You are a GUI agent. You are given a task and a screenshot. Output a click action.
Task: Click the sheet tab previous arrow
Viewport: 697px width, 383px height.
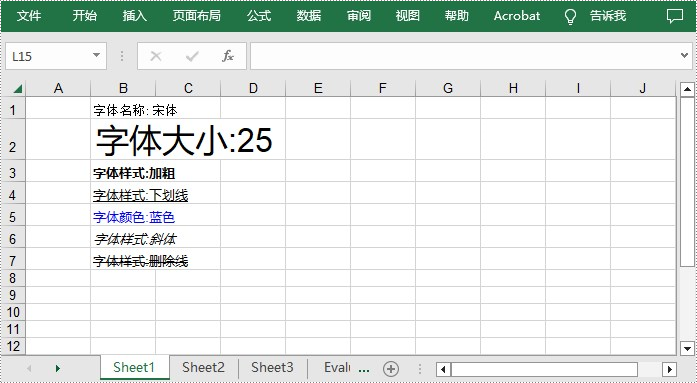(x=29, y=368)
